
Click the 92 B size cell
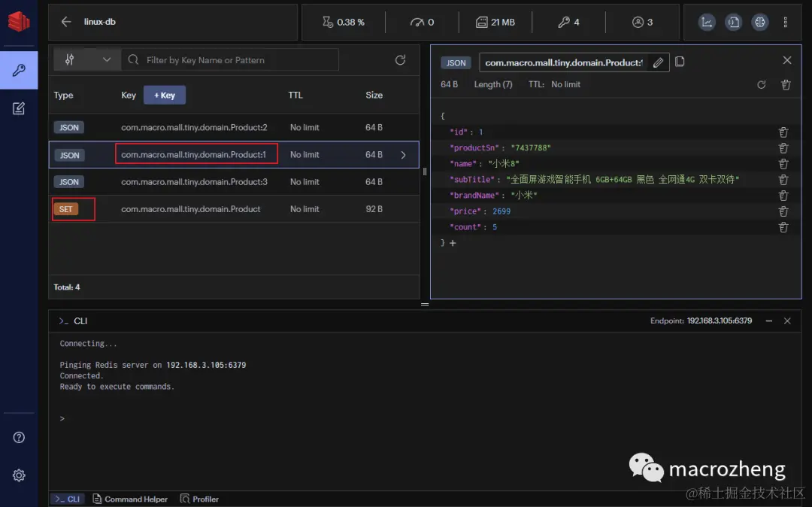point(374,209)
